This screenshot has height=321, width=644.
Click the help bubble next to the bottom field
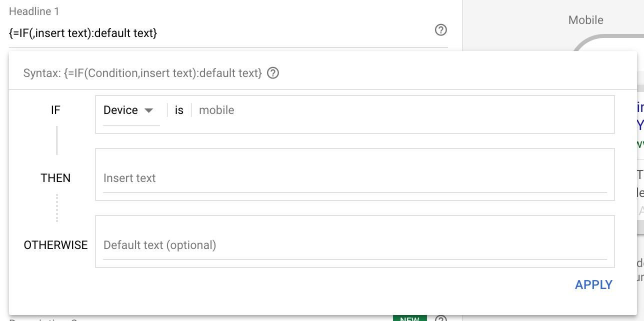(x=442, y=318)
